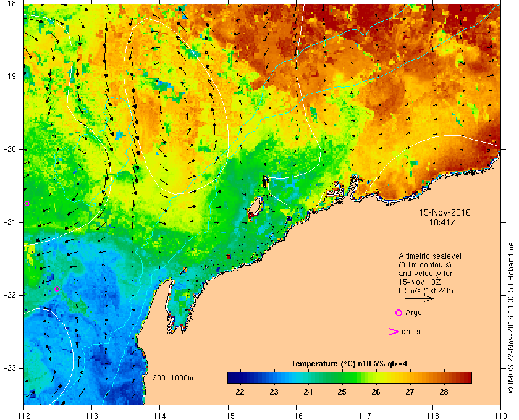
Task: Click the latitude axis label -23
Action: (10, 368)
